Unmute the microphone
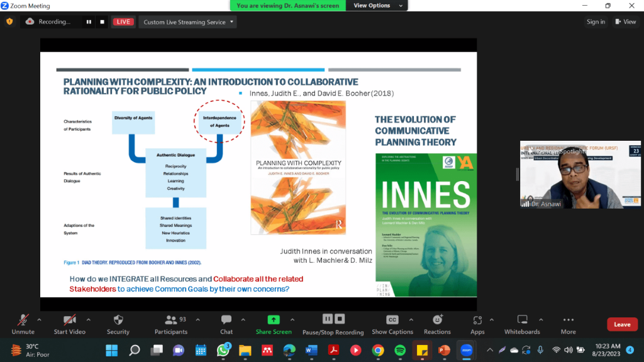Screen dimensions: 644x362 point(23,321)
